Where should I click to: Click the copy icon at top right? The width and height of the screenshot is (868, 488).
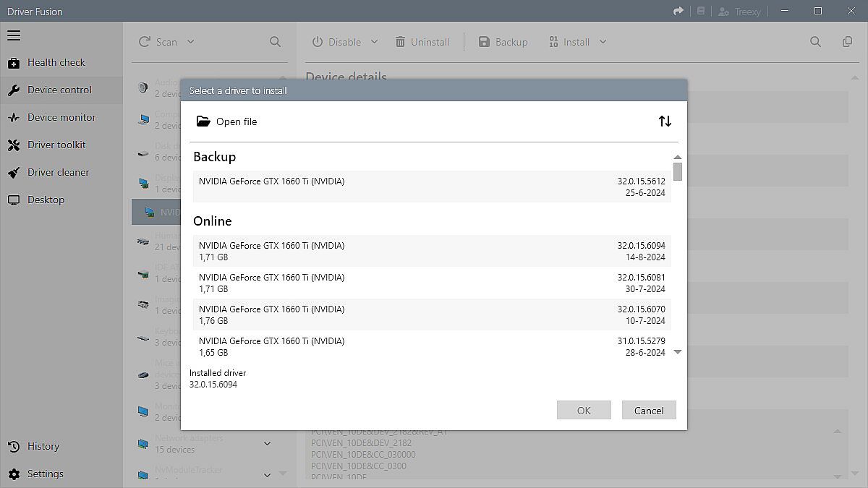pyautogui.click(x=847, y=42)
